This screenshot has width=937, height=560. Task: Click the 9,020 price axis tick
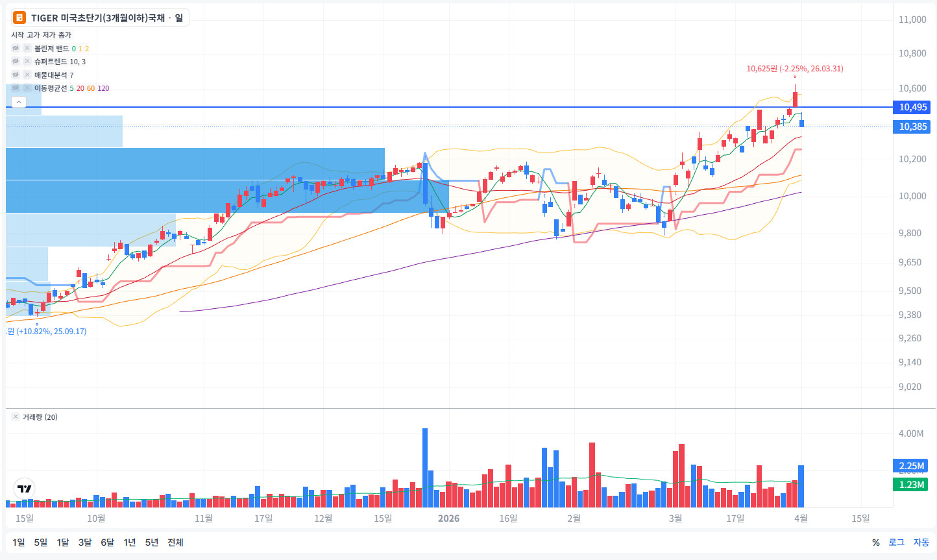coord(910,387)
